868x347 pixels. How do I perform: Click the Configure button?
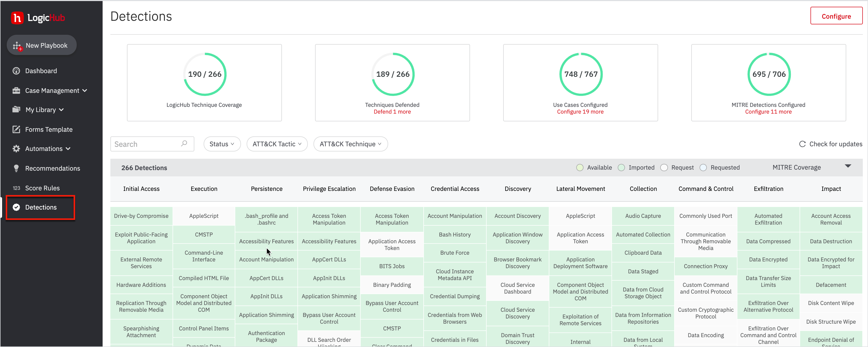click(x=836, y=16)
